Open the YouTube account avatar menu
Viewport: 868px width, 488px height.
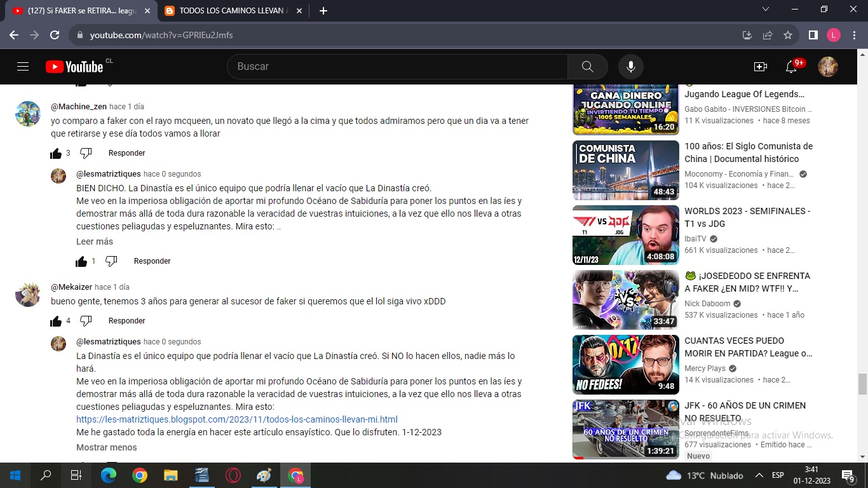[x=827, y=67]
